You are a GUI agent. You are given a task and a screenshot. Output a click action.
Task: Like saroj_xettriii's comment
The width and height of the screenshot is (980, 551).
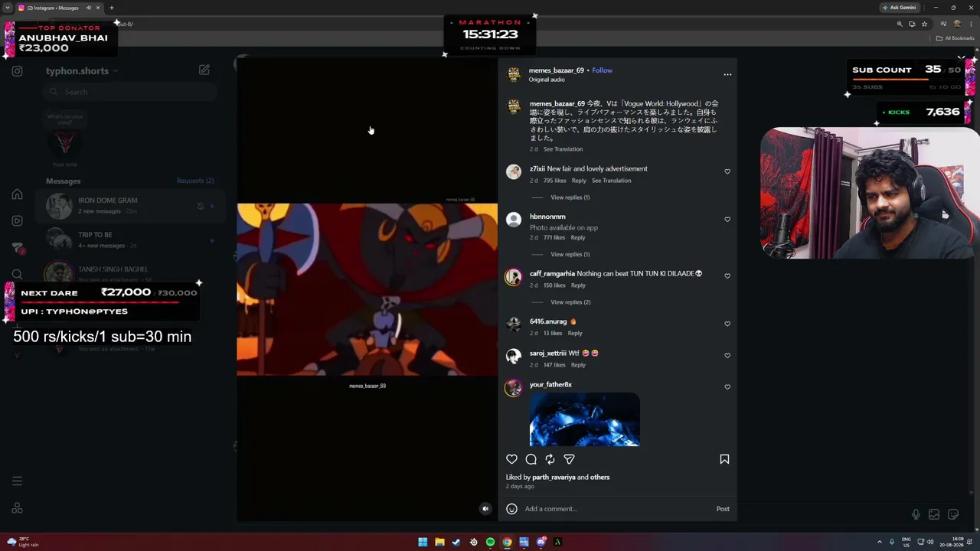[x=727, y=356]
